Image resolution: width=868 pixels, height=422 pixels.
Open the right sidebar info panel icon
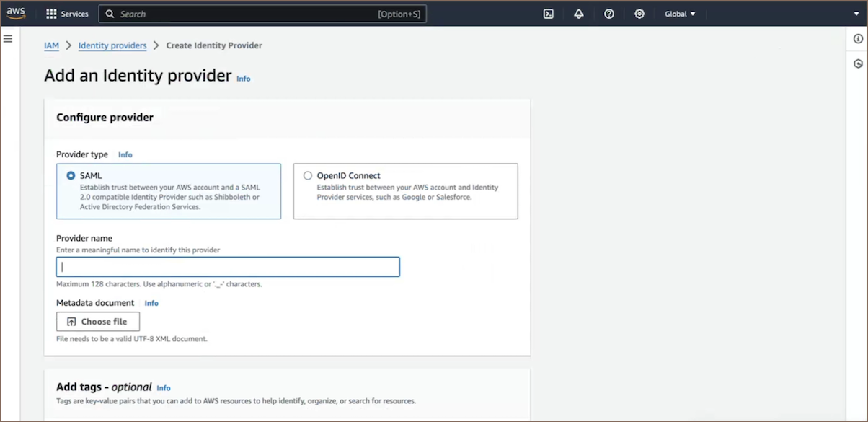(858, 39)
